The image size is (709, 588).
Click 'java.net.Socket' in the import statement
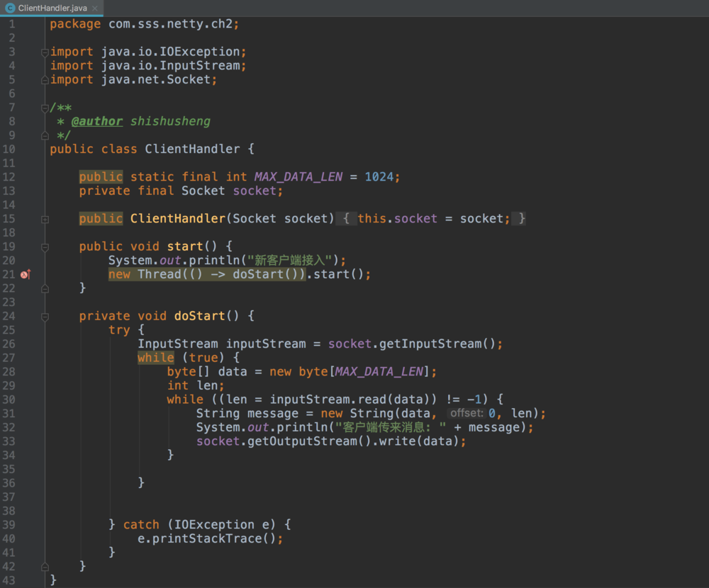coord(155,79)
